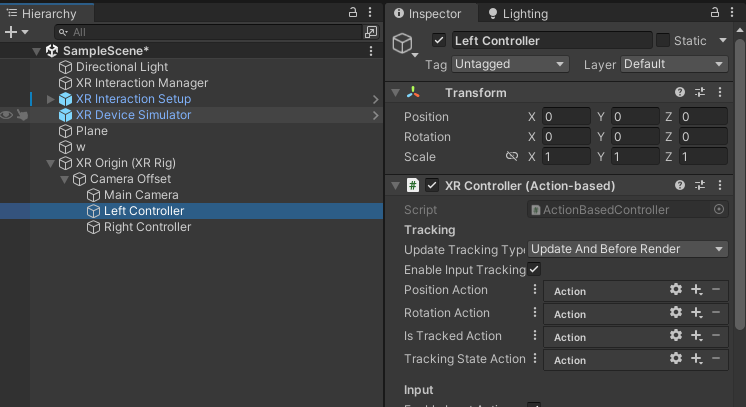Click the Position Action settings gear
This screenshot has width=746, height=407.
coord(676,290)
